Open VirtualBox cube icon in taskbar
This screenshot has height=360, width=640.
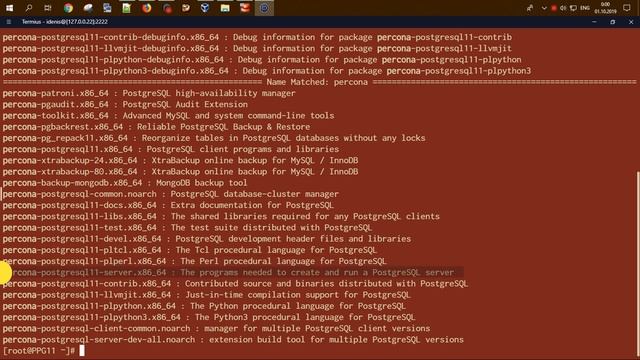tap(205, 8)
